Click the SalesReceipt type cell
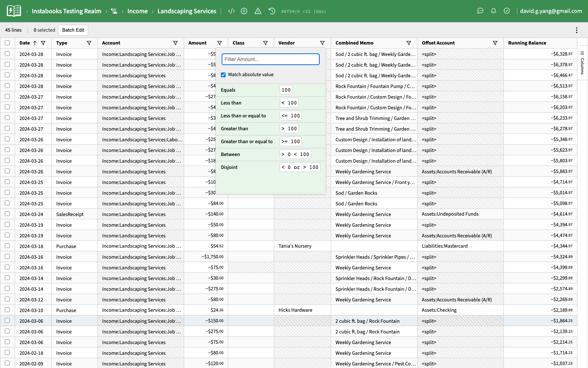Screen dimensions: 588x368 coord(74,214)
